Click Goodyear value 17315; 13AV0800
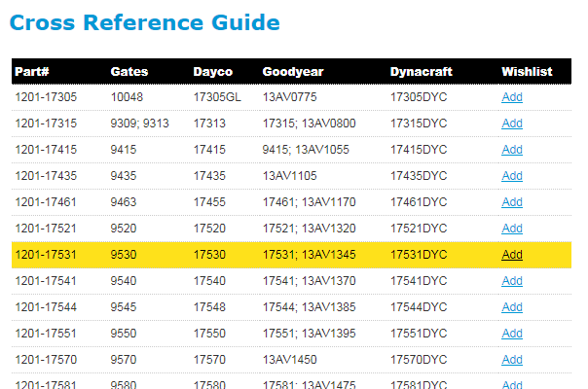 [x=309, y=124]
